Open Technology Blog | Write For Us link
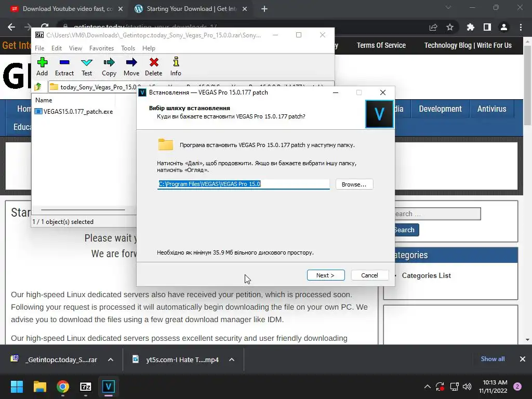This screenshot has height=399, width=532. [468, 45]
